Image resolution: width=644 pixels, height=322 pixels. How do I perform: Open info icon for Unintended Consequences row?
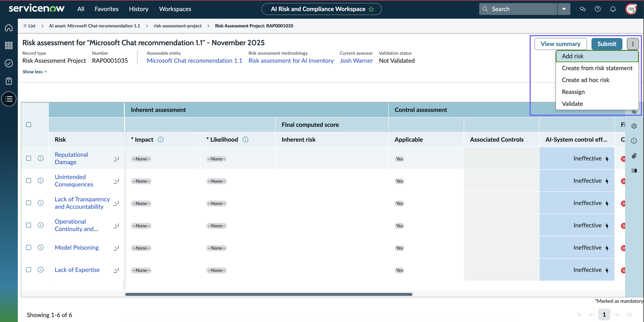tap(41, 181)
